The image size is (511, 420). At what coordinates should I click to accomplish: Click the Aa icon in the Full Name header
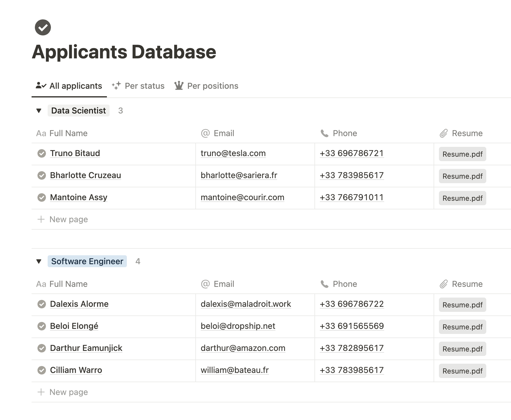point(41,133)
